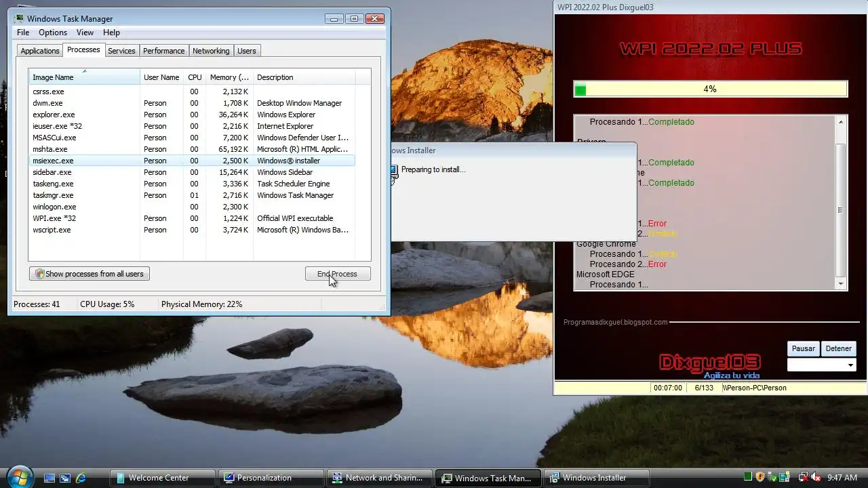
Task: Click the Pausar button in WPI
Action: [804, 348]
